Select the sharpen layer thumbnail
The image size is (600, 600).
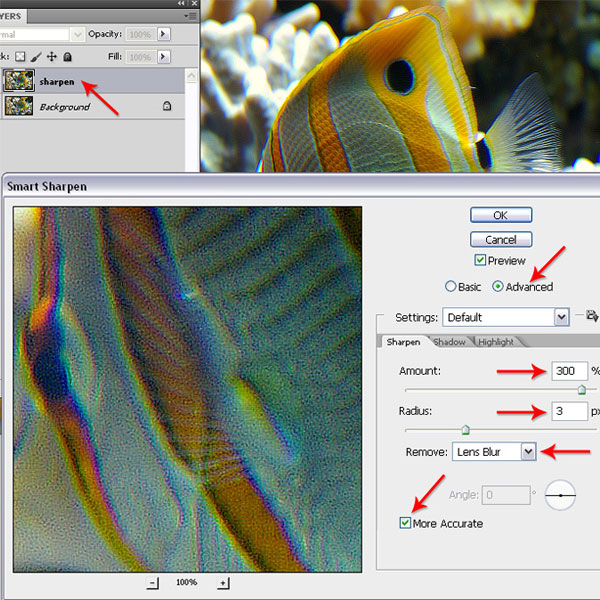[x=19, y=80]
